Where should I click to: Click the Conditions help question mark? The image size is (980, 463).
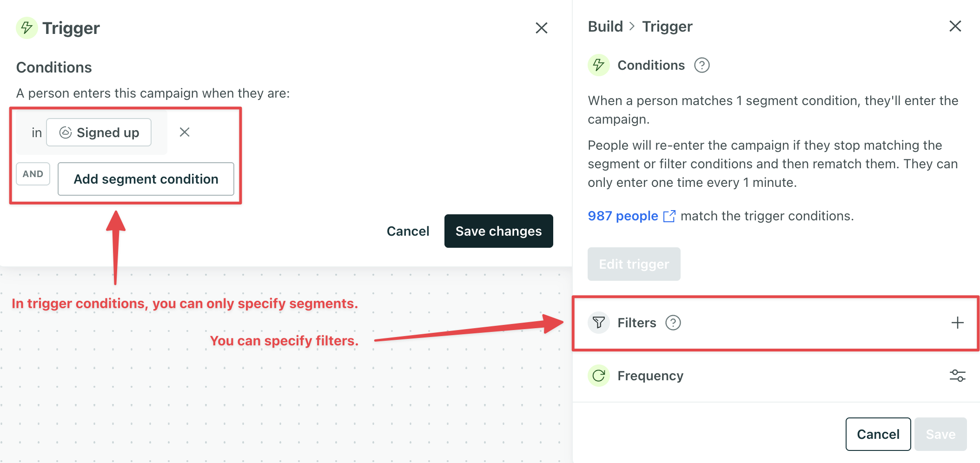702,66
